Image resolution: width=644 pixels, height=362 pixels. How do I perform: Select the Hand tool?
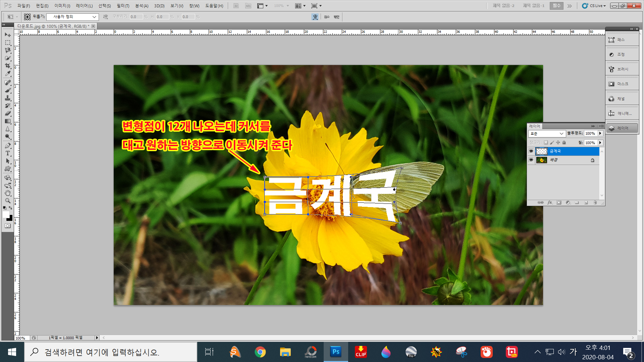tap(8, 193)
